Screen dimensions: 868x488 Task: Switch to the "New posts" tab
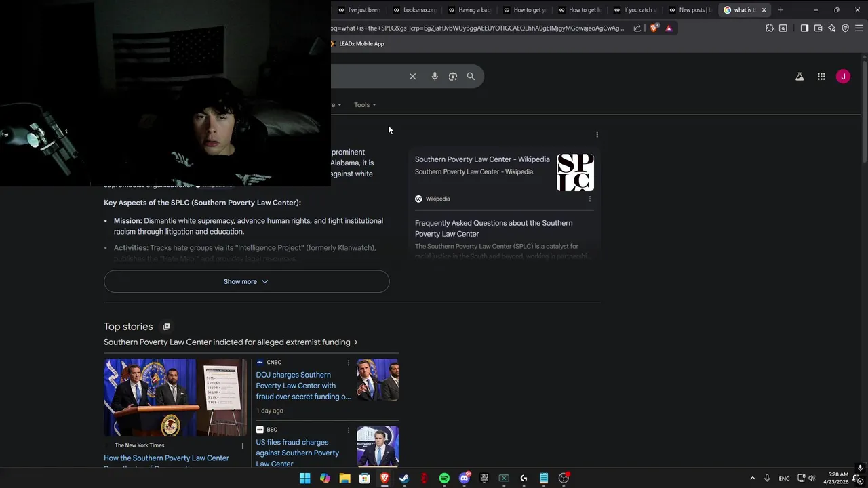click(690, 9)
